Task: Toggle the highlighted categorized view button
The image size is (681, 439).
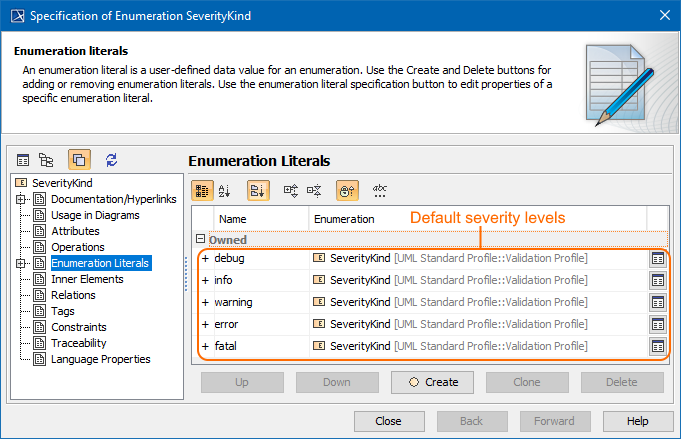Action: click(201, 190)
